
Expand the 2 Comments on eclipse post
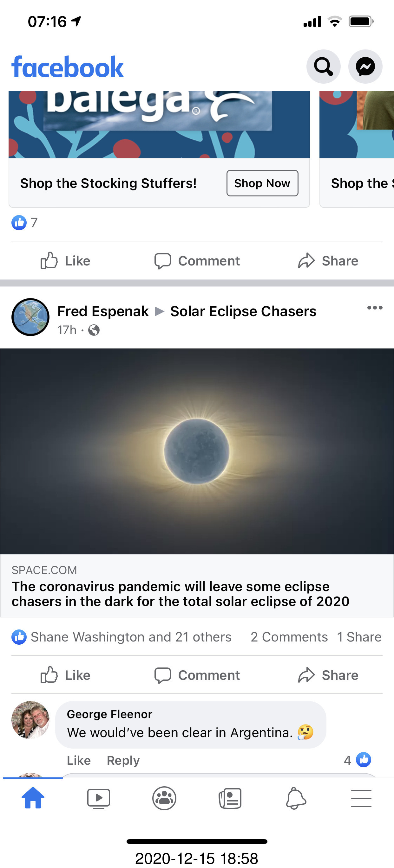[289, 637]
